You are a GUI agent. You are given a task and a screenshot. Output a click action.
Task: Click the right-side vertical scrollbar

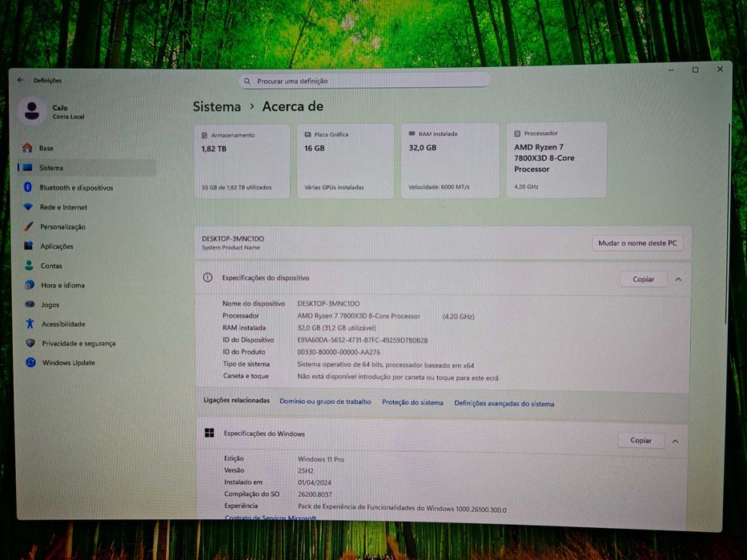[727, 224]
